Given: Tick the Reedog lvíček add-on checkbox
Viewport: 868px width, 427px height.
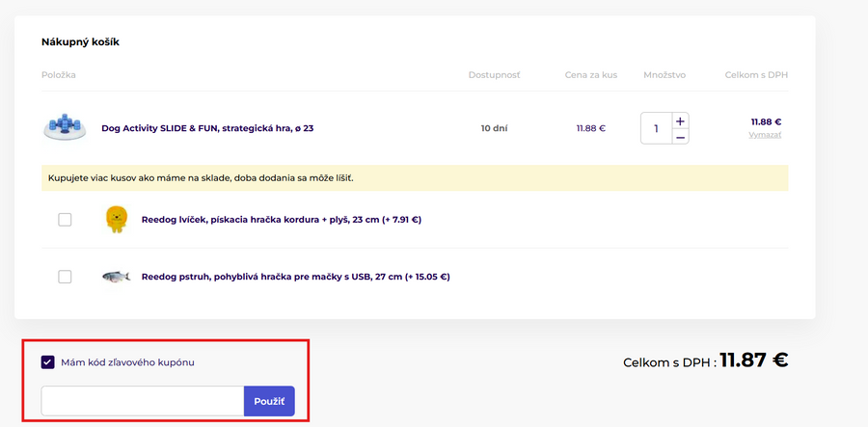Looking at the screenshot, I should coord(65,220).
